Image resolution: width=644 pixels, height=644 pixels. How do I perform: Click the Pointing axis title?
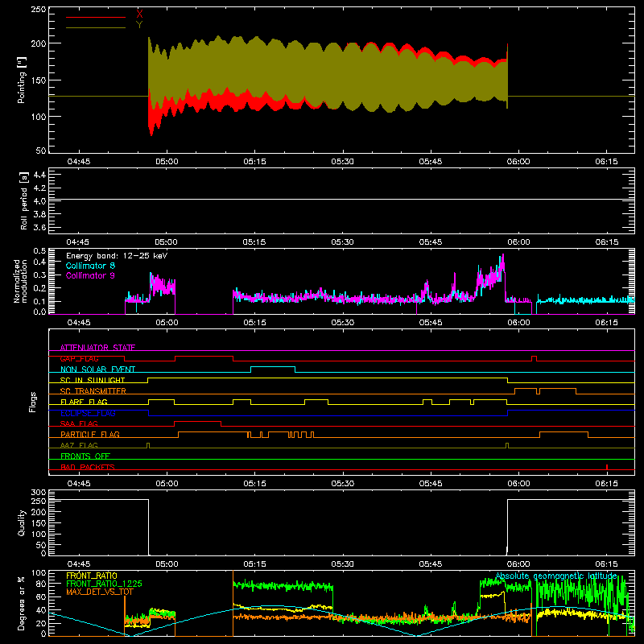click(x=22, y=80)
